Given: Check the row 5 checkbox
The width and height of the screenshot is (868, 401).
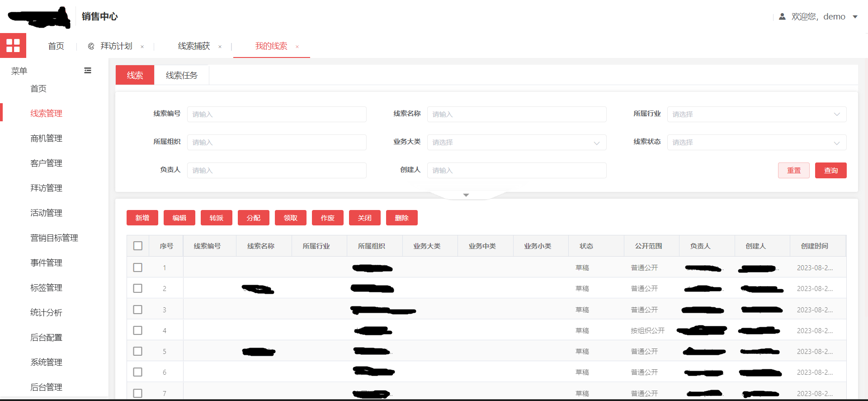Looking at the screenshot, I should coord(138,351).
